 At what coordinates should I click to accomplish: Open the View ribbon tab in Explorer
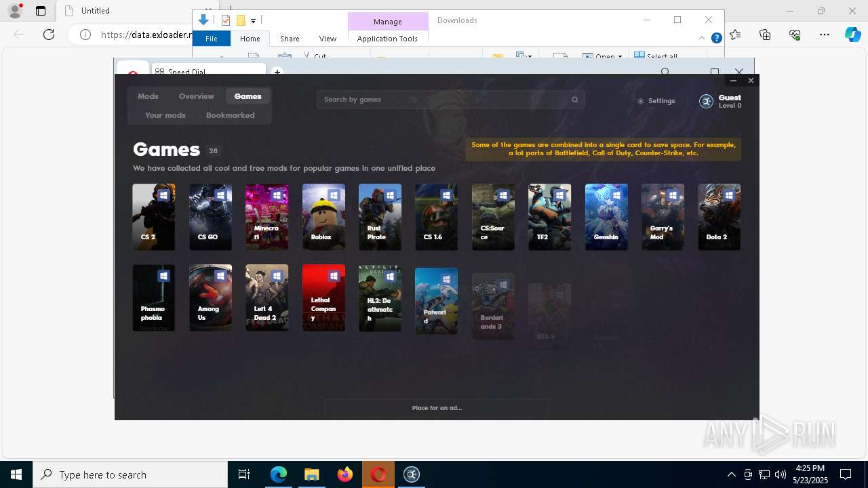(328, 39)
